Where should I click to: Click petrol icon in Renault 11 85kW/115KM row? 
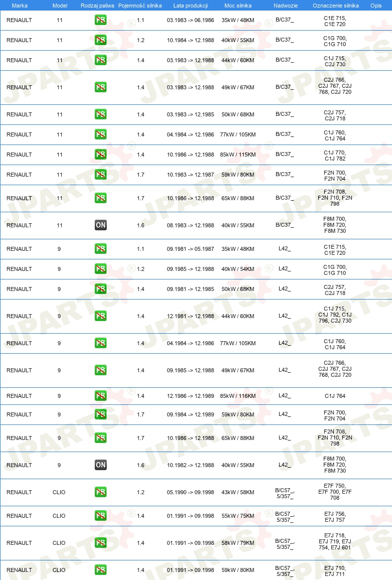click(x=100, y=154)
